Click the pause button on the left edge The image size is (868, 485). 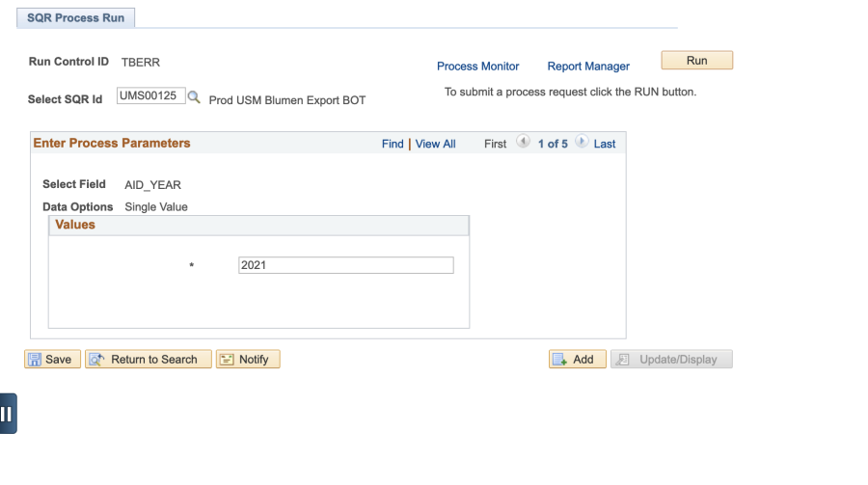click(8, 414)
